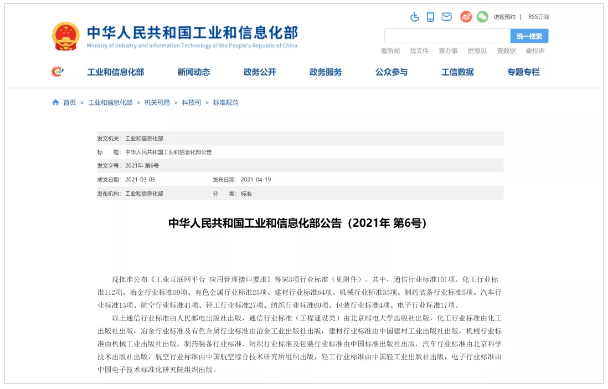Click the 找文件 quick link
The image size is (608, 389).
(x=420, y=51)
